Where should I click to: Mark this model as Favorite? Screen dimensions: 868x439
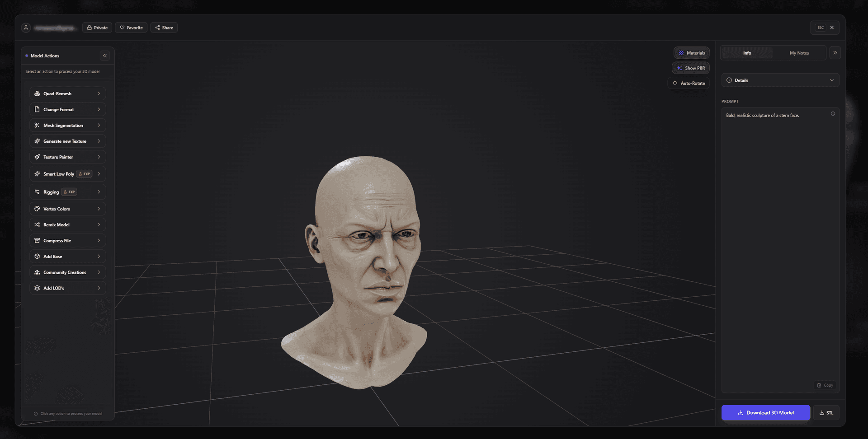tap(131, 28)
